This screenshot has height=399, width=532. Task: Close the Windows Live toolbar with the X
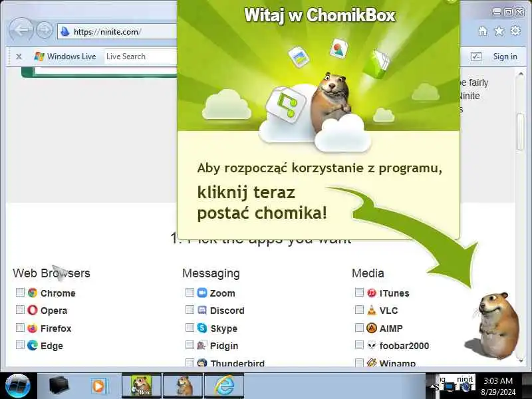(19, 57)
